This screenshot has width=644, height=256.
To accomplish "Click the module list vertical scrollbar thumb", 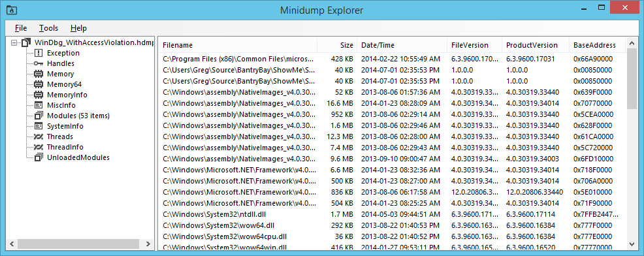I will tap(633, 79).
